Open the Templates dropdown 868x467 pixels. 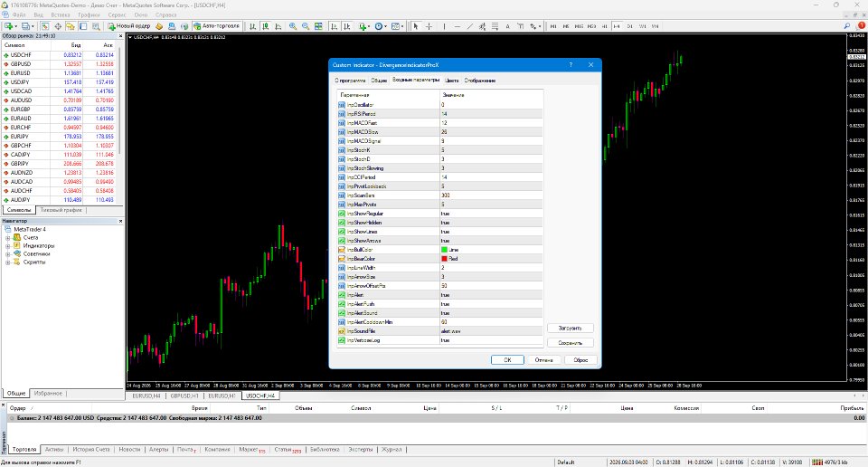coord(397,26)
